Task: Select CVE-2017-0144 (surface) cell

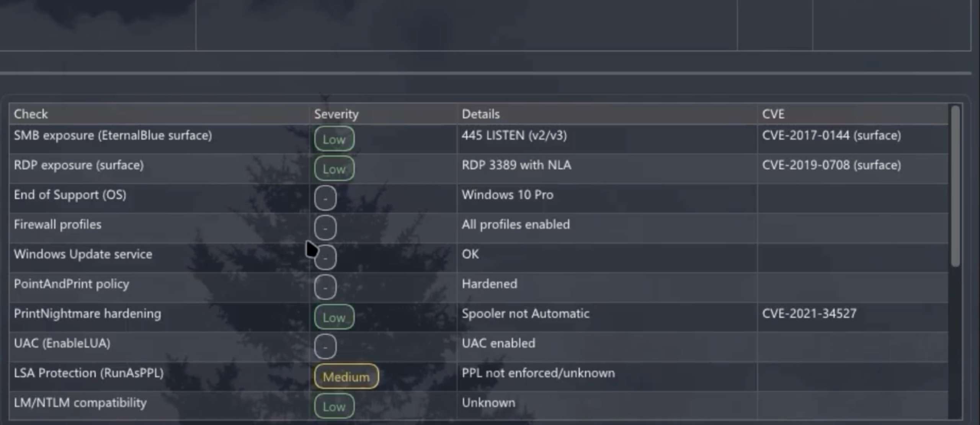Action: [831, 135]
